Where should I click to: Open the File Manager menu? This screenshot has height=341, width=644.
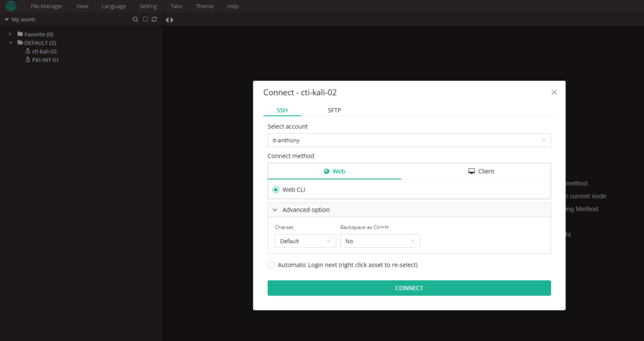pos(47,6)
